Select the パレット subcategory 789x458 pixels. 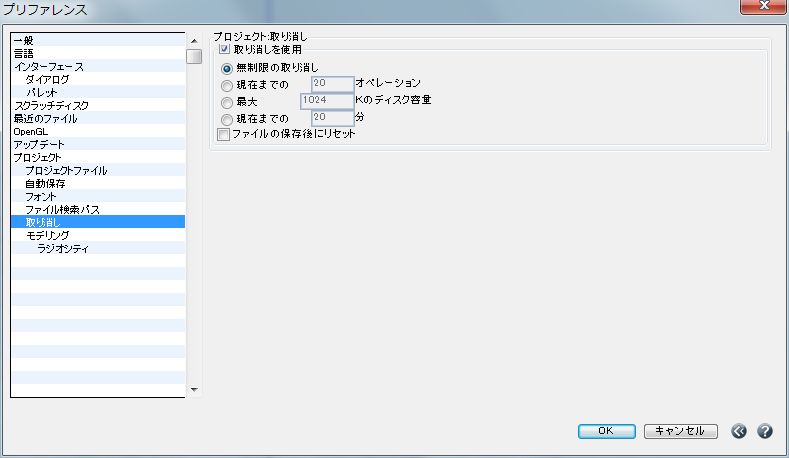coord(98,93)
